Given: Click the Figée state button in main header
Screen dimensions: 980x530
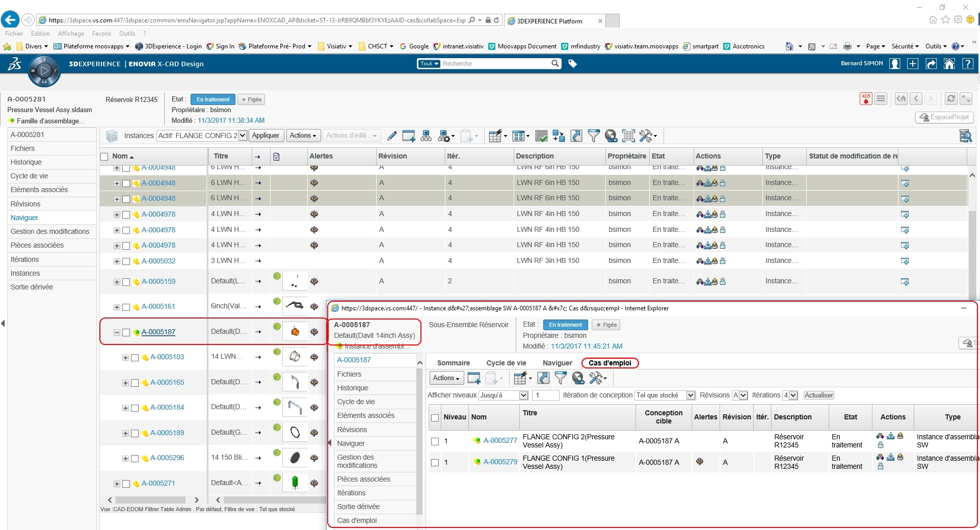Looking at the screenshot, I should (x=251, y=99).
